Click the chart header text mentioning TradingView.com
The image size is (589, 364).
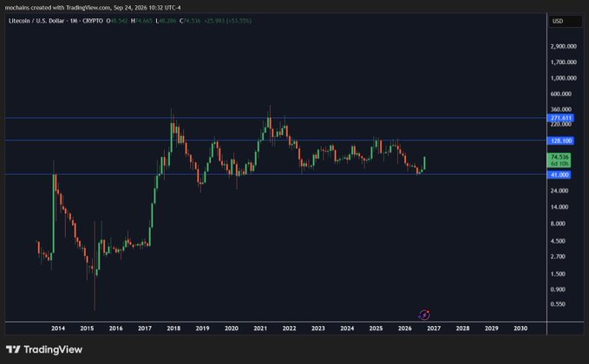pyautogui.click(x=93, y=8)
